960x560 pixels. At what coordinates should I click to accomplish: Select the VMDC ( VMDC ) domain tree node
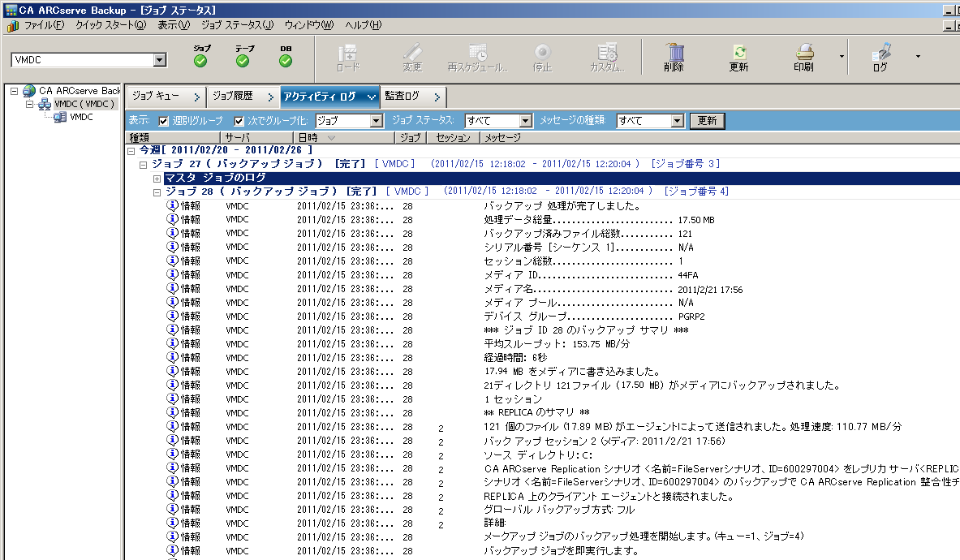click(x=85, y=104)
